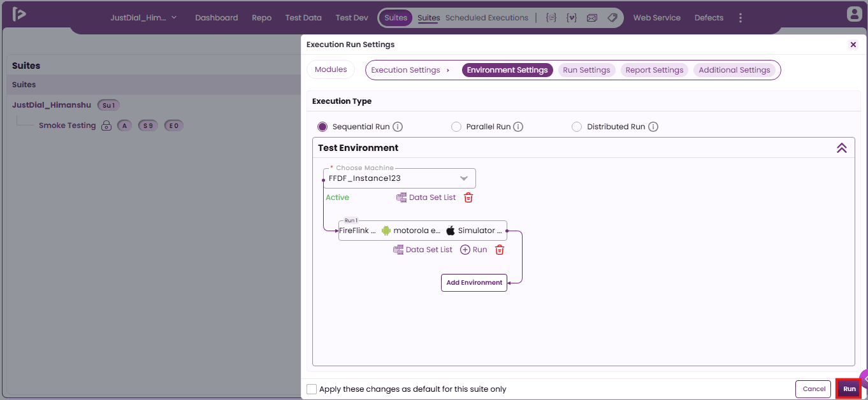The width and height of the screenshot is (868, 400).
Task: Select Smoke Testing in suites tree
Action: coord(67,125)
